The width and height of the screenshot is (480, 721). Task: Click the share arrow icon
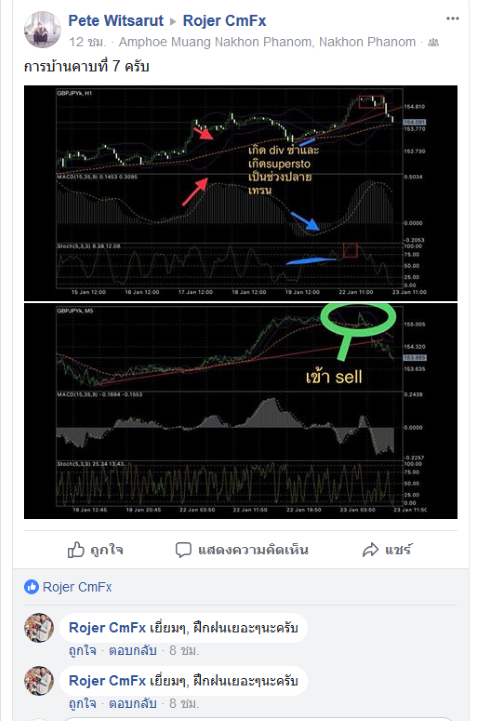(370, 550)
